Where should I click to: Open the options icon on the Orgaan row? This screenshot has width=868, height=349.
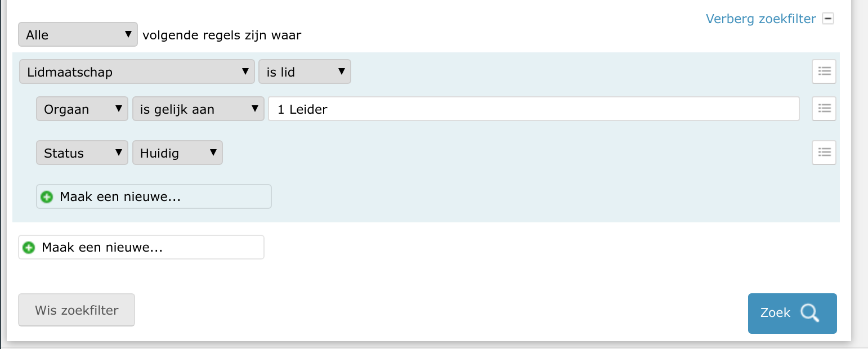pos(824,109)
